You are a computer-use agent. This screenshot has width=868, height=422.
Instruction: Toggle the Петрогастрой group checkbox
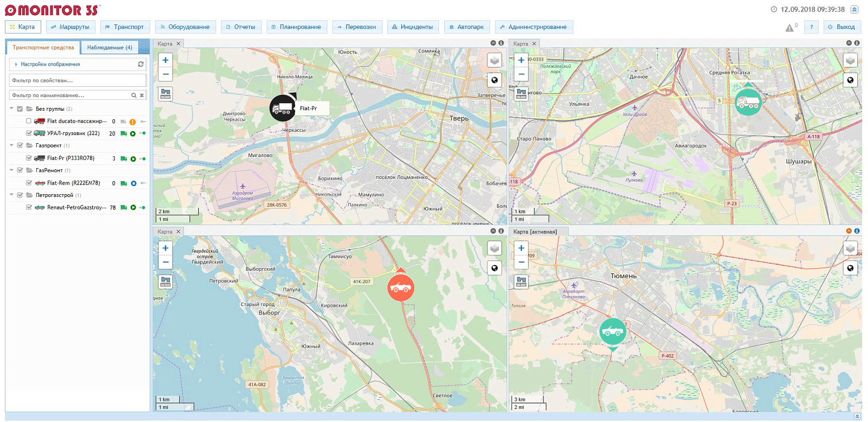(20, 195)
